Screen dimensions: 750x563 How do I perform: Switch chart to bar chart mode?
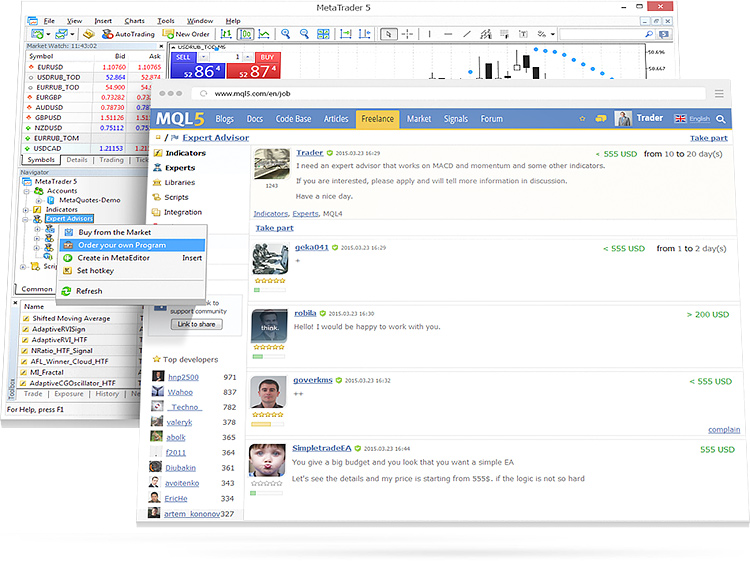226,34
